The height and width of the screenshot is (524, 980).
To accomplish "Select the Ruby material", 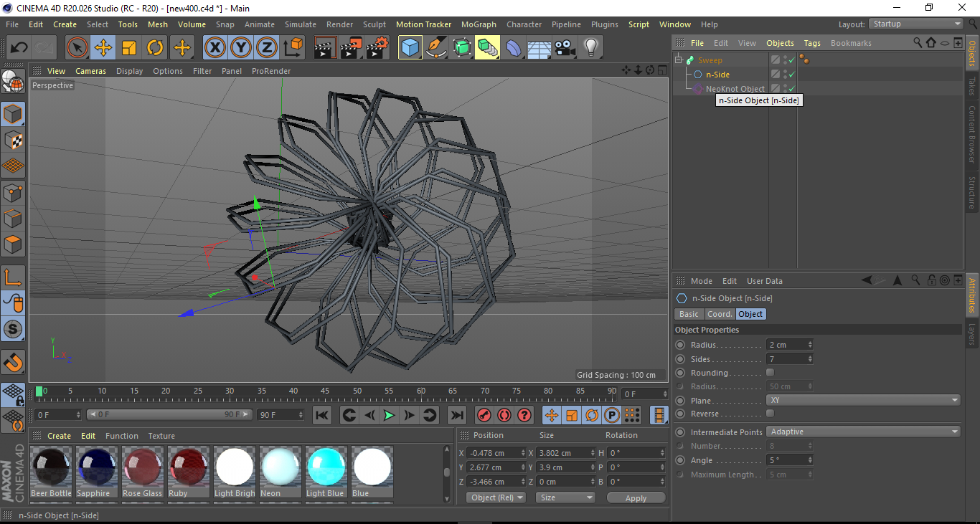I will point(188,472).
